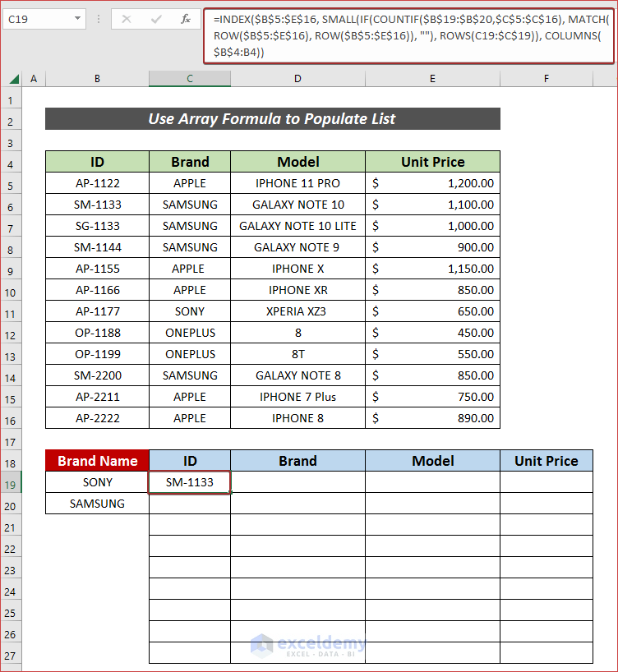This screenshot has width=618, height=672.
Task: Open the Insert Function fx dialog
Action: pyautogui.click(x=185, y=19)
